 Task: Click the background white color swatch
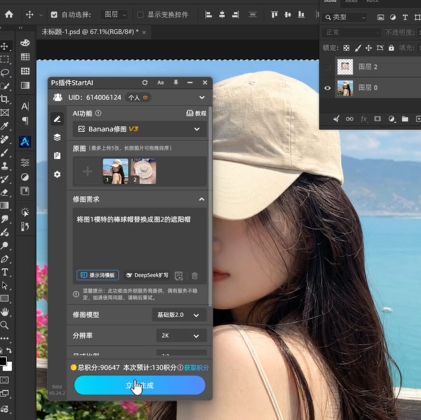coord(9,367)
